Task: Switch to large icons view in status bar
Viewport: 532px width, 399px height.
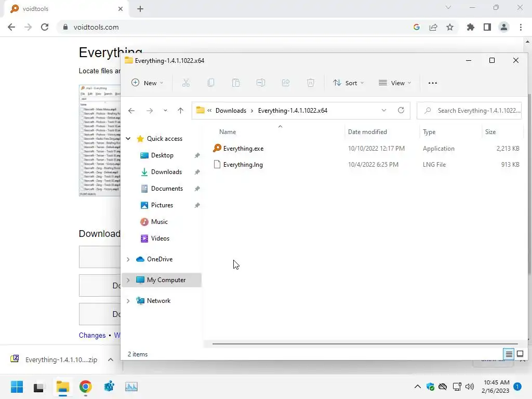Action: tap(520, 354)
